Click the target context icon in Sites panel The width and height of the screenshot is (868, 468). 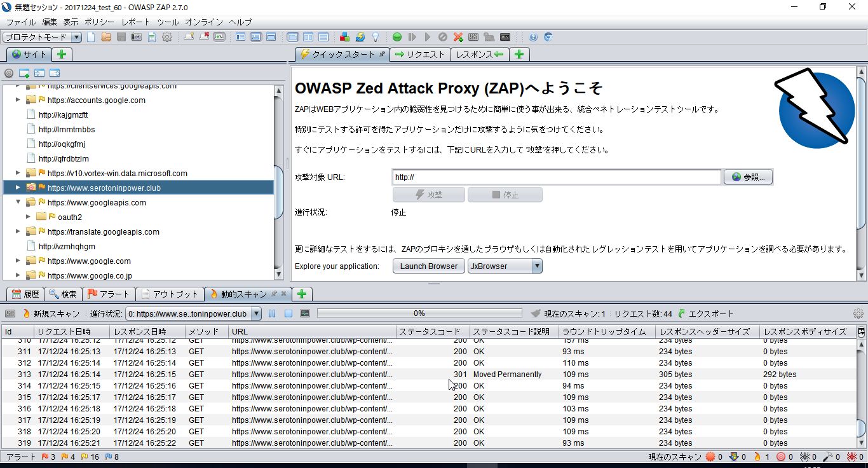tap(9, 73)
